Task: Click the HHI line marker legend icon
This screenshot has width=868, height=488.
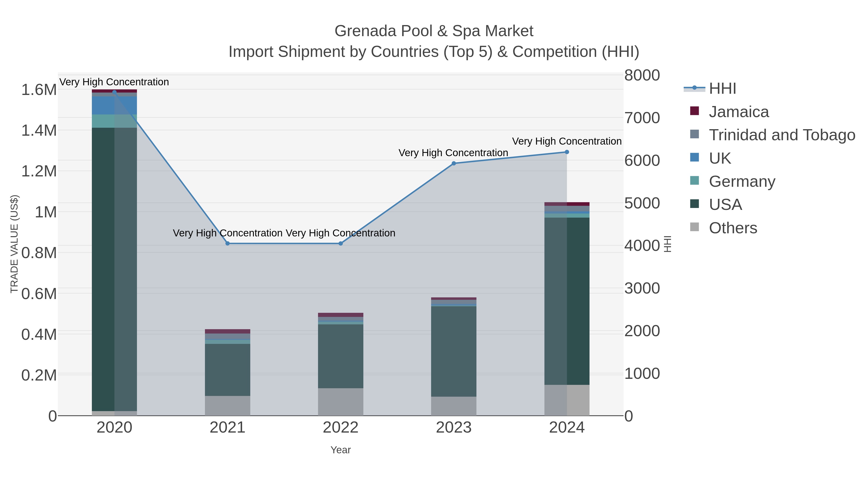Action: [x=694, y=88]
